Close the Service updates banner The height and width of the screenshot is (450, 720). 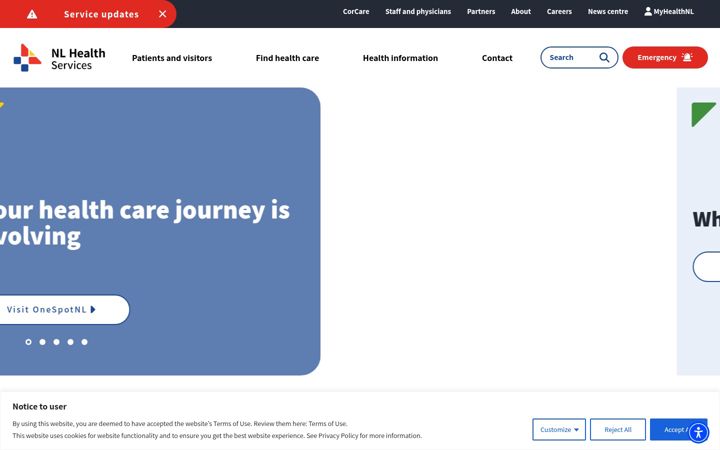click(163, 14)
